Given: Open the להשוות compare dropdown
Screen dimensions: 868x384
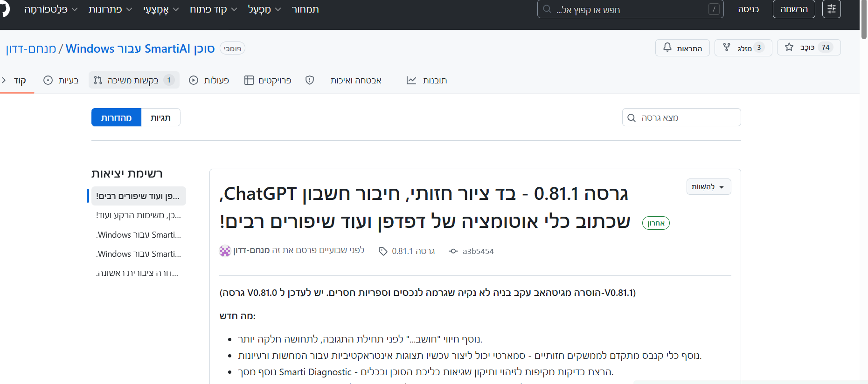Looking at the screenshot, I should [x=708, y=187].
